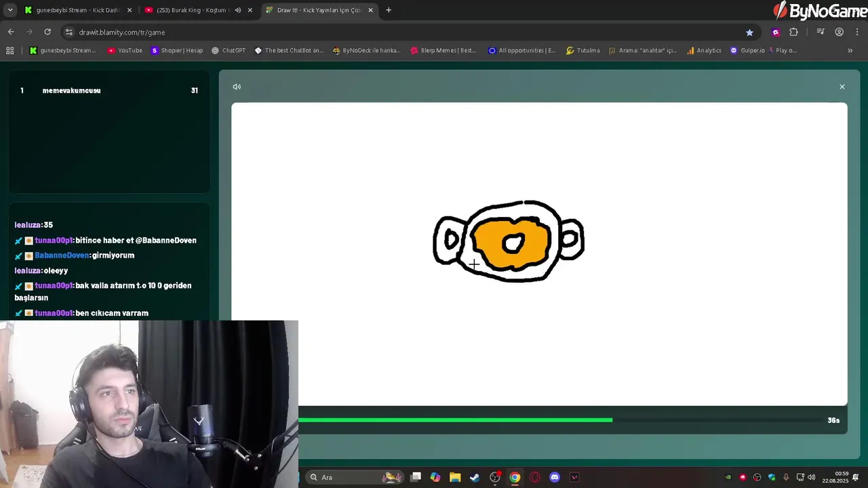Open OBS Studio from the taskbar
Screen dimensions: 868x488
pos(495,477)
